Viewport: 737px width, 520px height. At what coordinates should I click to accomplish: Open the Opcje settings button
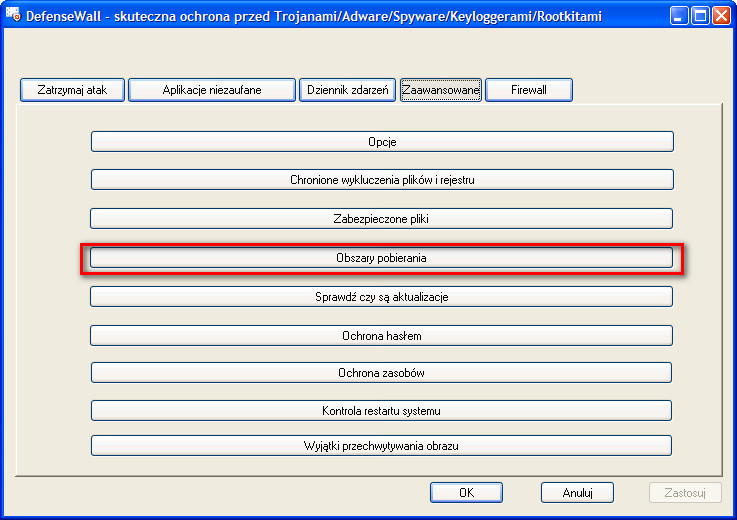coord(382,142)
